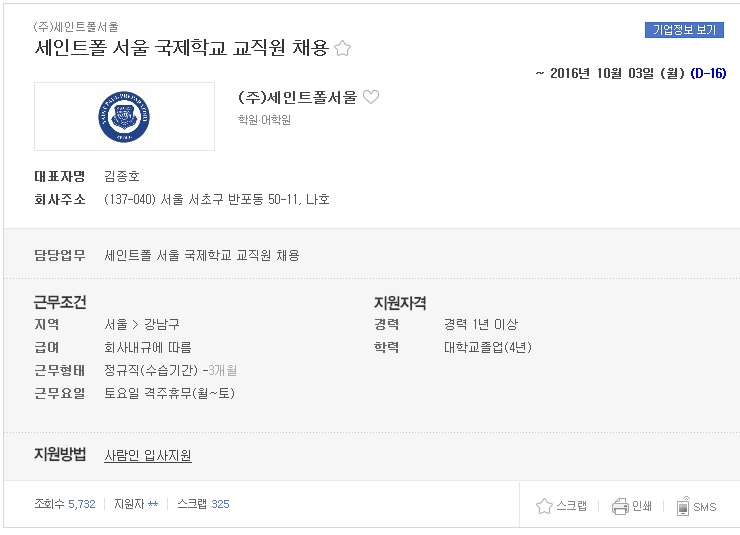Click the job title 세인트폴 서울 국제학교 교직원 채용

pos(181,48)
